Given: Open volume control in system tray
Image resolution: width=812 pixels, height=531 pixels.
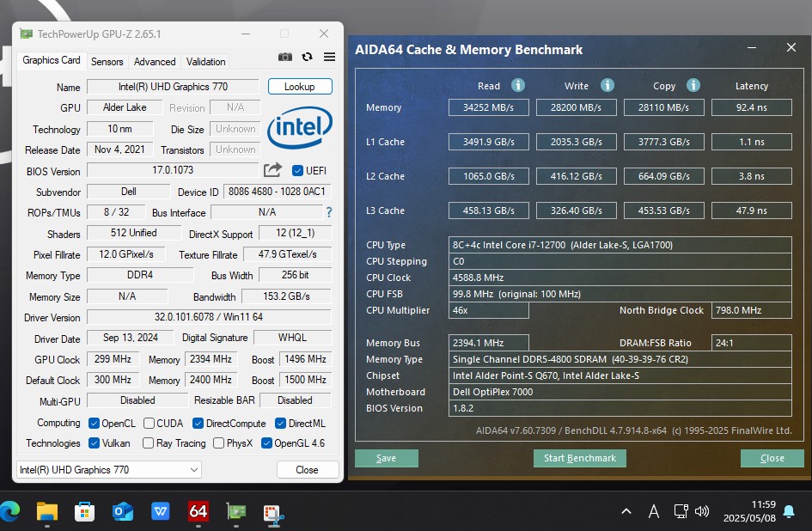Looking at the screenshot, I should tap(702, 512).
